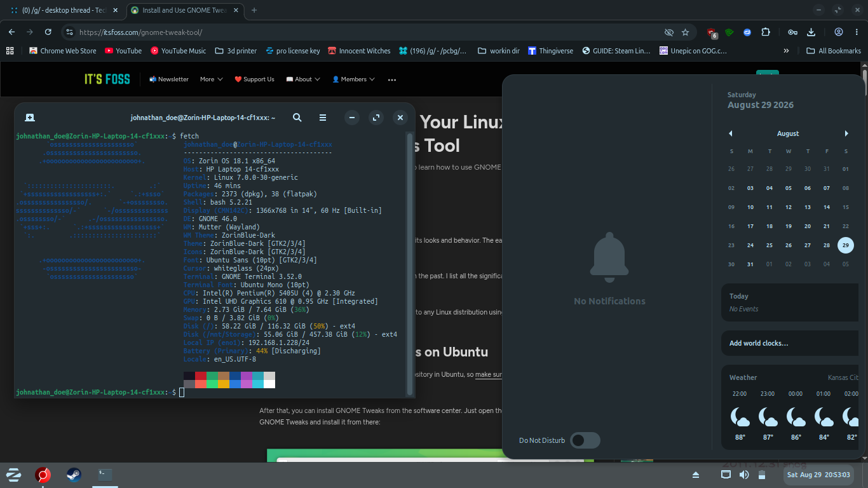Open the Today events panel
The height and width of the screenshot is (488, 868).
point(790,302)
